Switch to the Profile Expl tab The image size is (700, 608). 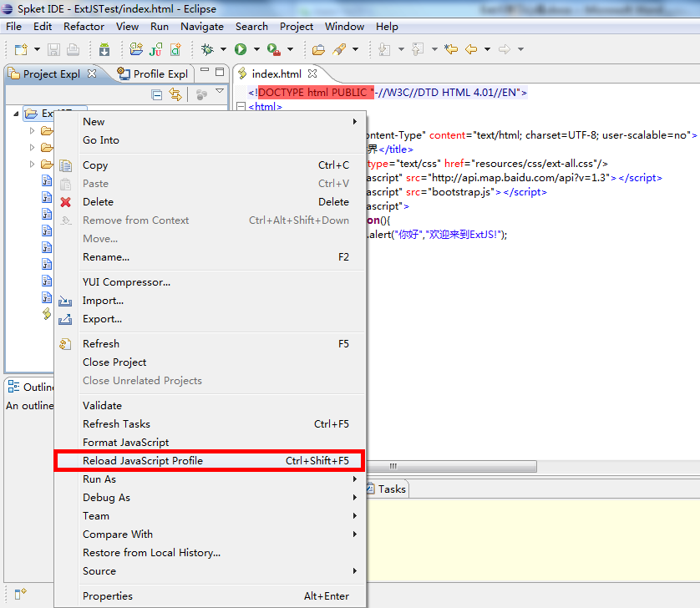pyautogui.click(x=159, y=73)
